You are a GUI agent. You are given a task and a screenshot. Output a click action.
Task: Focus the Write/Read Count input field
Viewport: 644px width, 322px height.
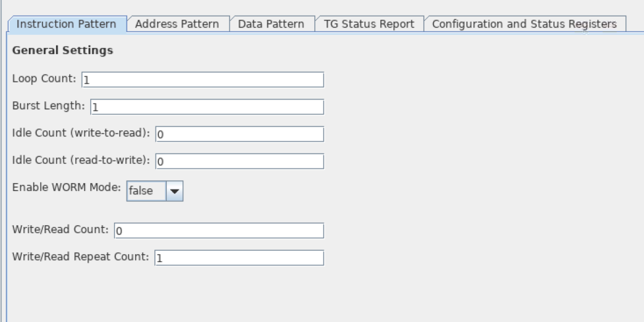(219, 230)
